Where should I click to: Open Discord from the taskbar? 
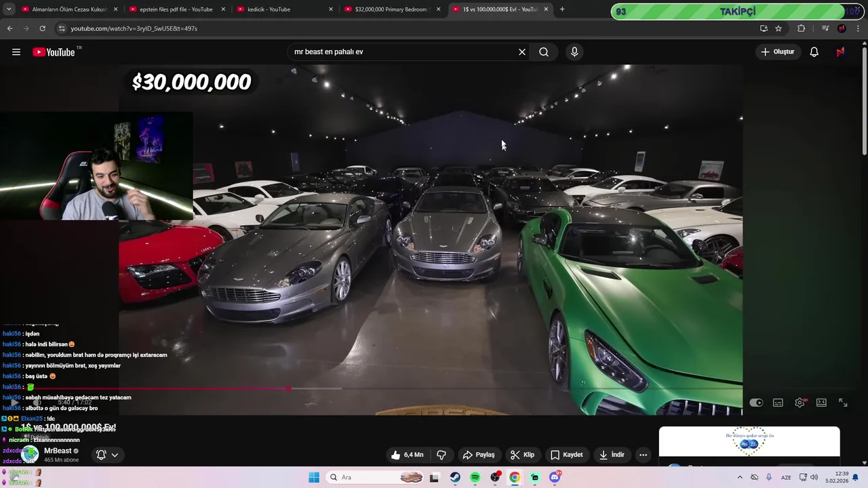click(555, 477)
